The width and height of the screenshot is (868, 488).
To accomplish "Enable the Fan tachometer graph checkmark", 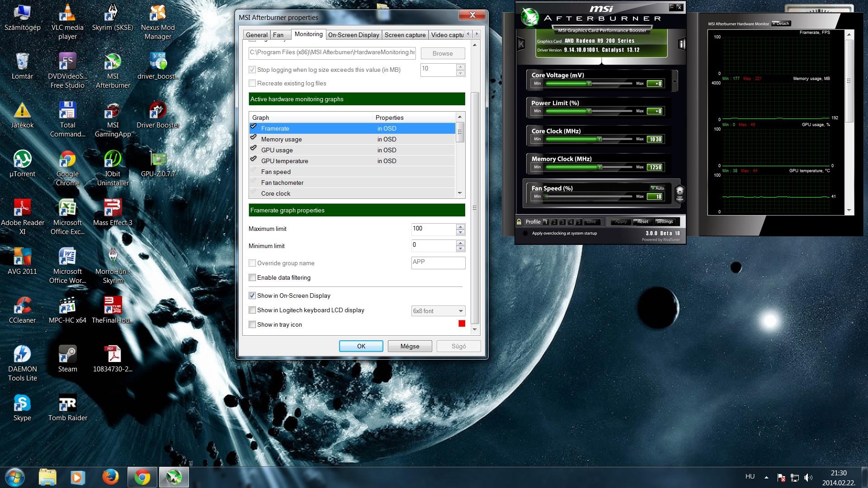I will tap(253, 181).
